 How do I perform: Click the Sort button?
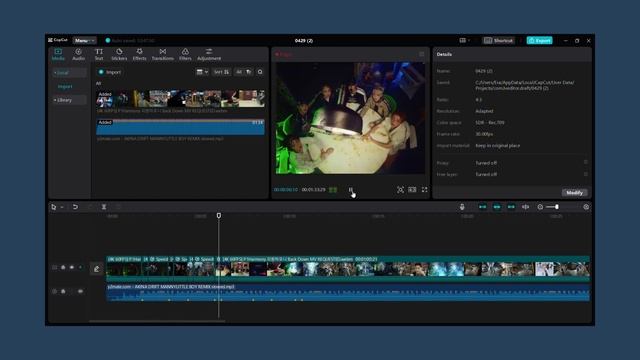[x=222, y=72]
